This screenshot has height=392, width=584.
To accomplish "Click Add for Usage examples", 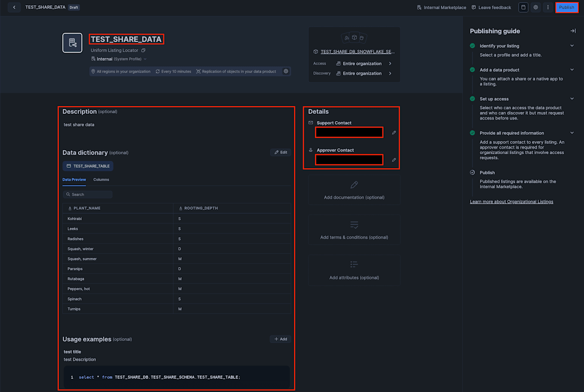I will tap(281, 339).
